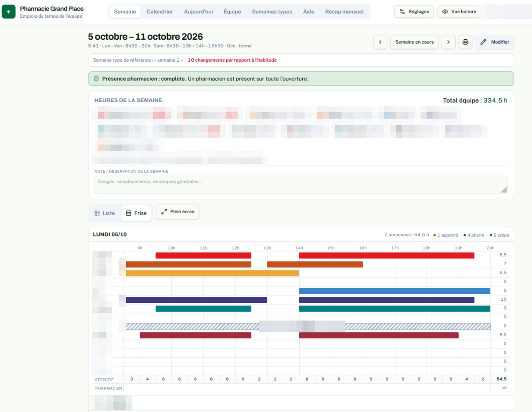532x412 pixels.
Task: Click the "Total équipe : 334,5 h" text
Action: click(x=475, y=101)
